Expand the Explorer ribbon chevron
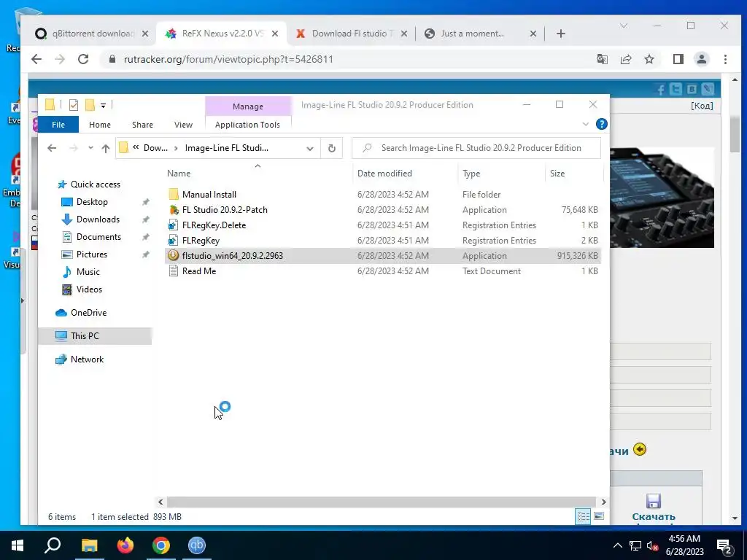This screenshot has height=560, width=747. (586, 124)
